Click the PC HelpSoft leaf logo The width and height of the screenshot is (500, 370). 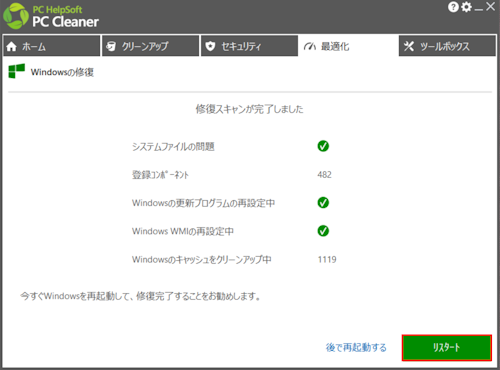(x=16, y=16)
